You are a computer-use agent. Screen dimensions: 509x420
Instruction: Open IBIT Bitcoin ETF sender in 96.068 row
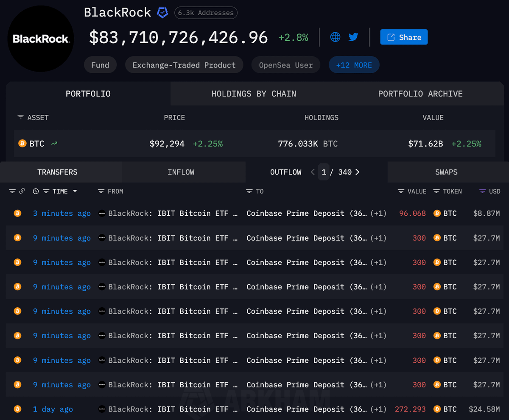[173, 213]
